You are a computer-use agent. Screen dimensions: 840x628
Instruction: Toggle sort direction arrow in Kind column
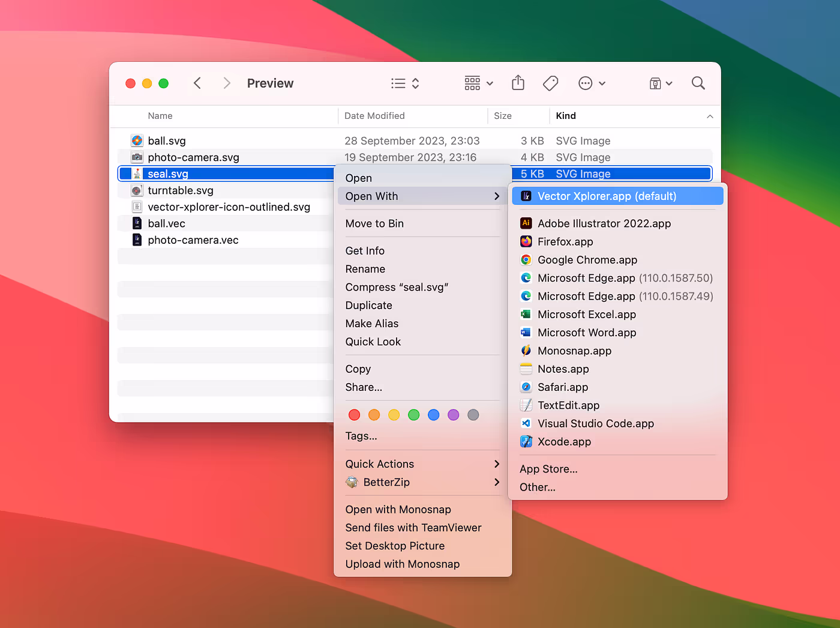[x=710, y=116]
